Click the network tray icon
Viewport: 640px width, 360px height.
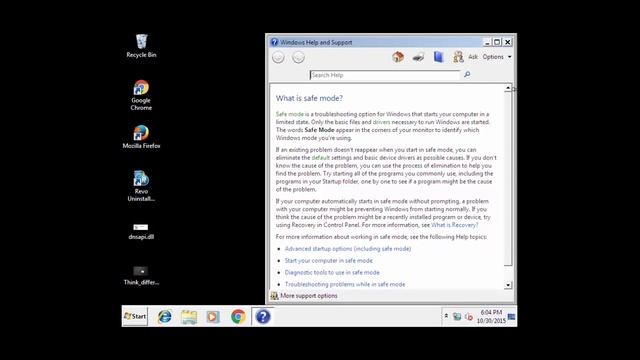(457, 317)
